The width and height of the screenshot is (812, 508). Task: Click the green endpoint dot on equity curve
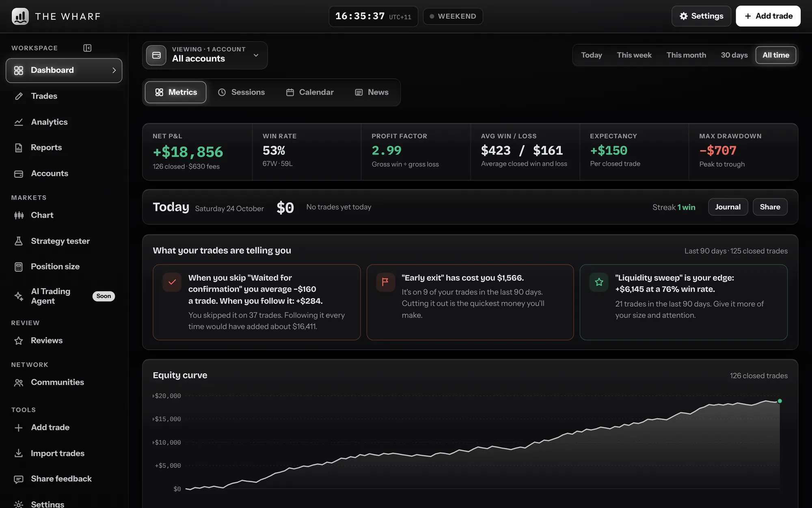[780, 401]
